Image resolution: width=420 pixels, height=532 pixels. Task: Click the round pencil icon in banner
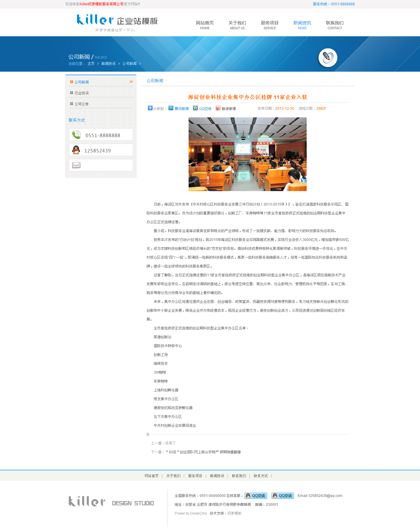click(x=328, y=58)
